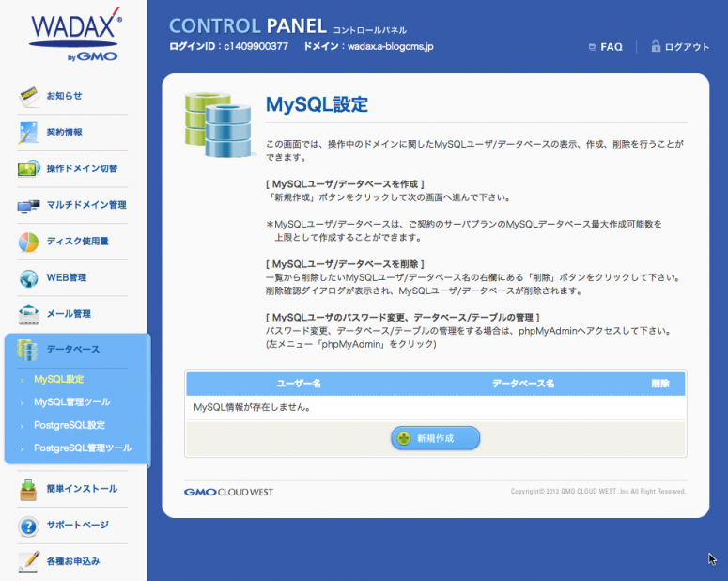Viewport: 728px width, 581px height.
Task: Click the サポートページ question mark icon
Action: [x=28, y=526]
